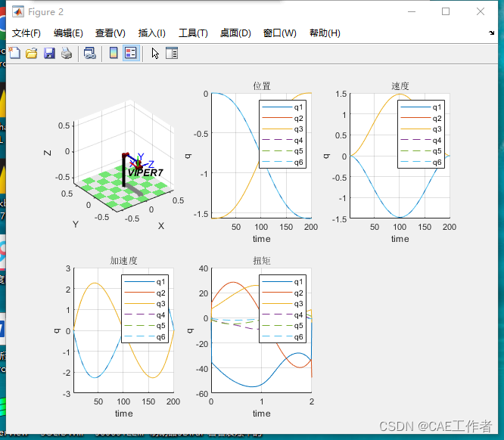Open the 插入(I) menu
The image size is (504, 440).
(151, 33)
